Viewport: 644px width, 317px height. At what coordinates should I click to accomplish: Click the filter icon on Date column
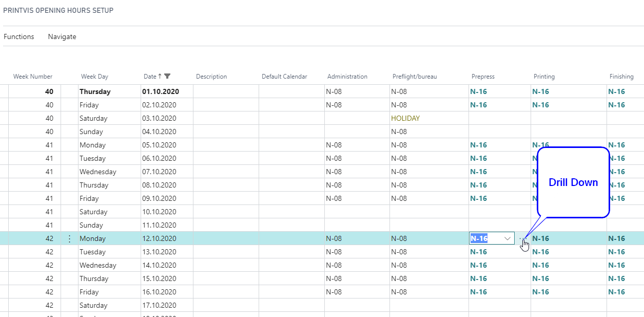click(167, 76)
